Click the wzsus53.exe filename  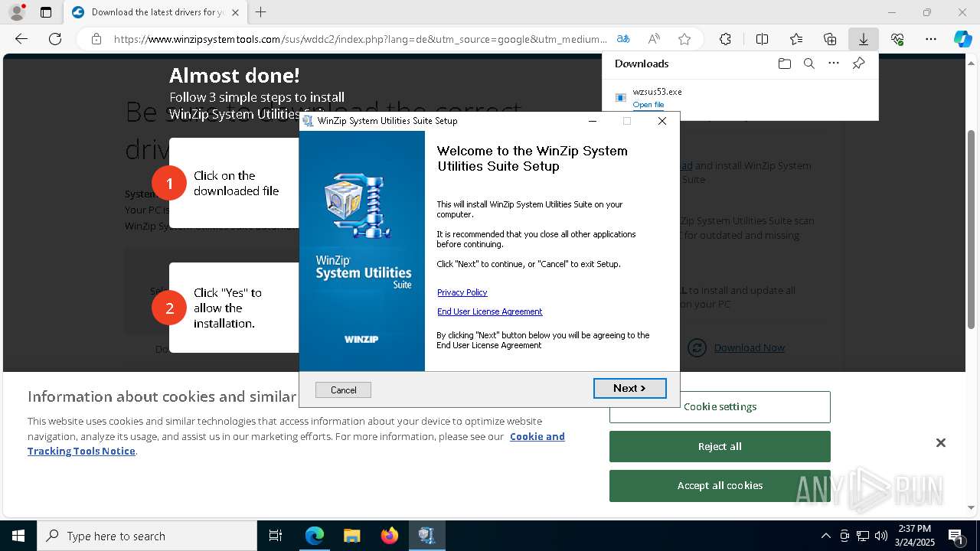(657, 92)
